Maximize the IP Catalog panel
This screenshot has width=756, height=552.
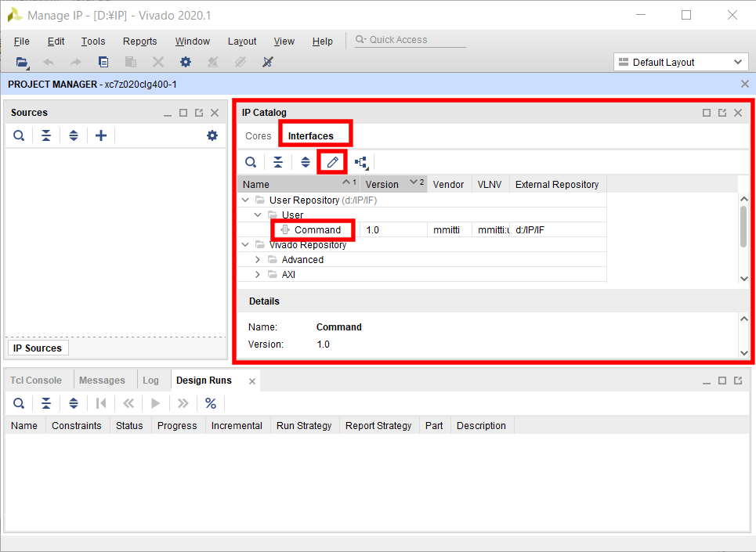pos(707,113)
